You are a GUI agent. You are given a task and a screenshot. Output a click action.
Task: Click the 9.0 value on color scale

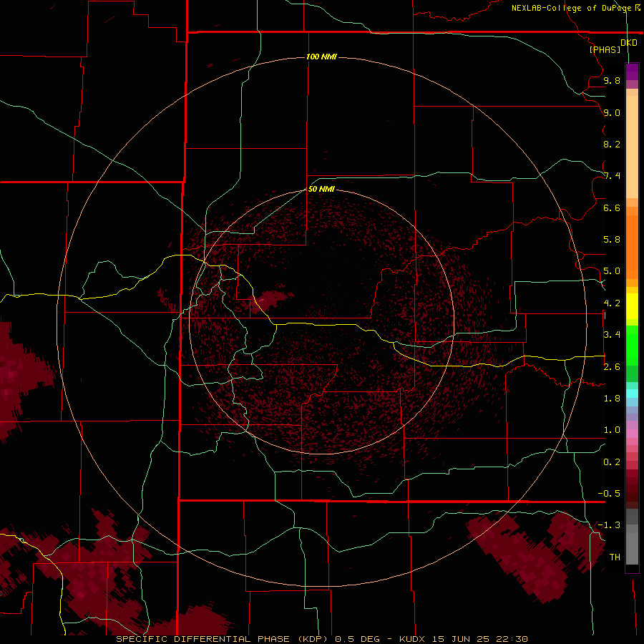[x=612, y=112]
